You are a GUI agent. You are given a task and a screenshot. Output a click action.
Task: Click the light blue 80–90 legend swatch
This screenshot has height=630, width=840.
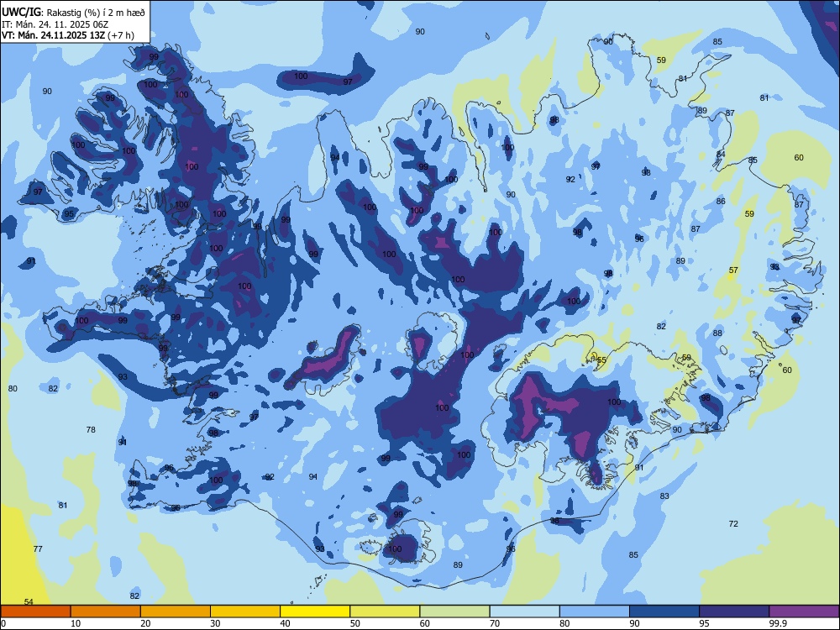[595, 612]
